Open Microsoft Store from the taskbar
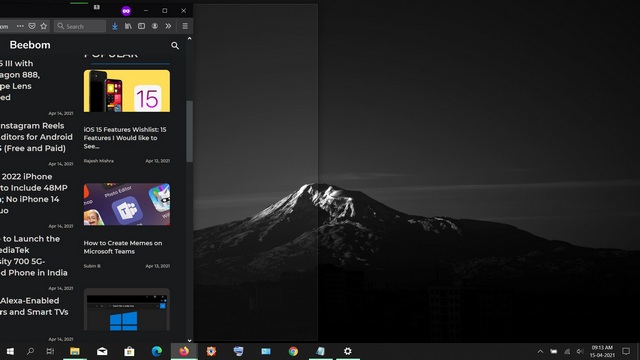 [129, 351]
